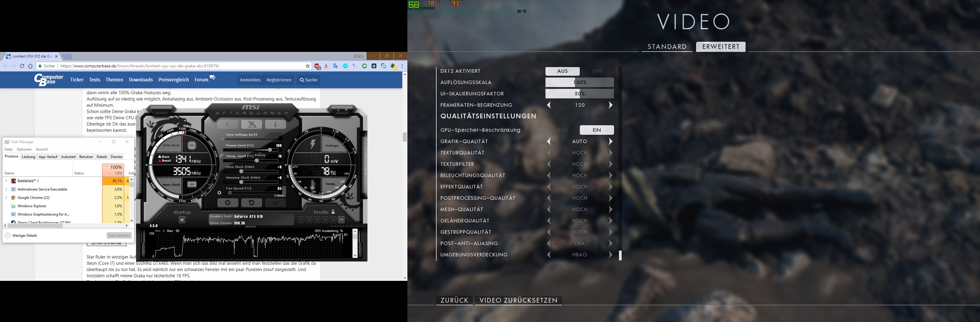
Task: Open Afterburner Kombustor K button
Action: [228, 124]
